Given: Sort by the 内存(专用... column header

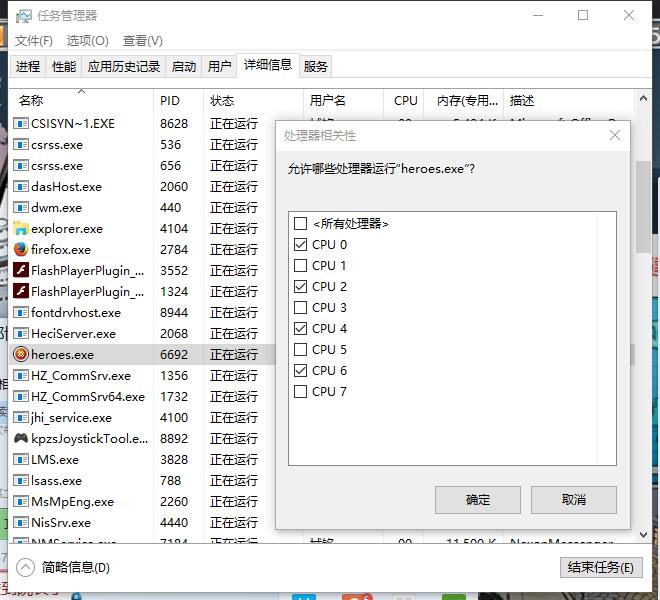Looking at the screenshot, I should [463, 101].
